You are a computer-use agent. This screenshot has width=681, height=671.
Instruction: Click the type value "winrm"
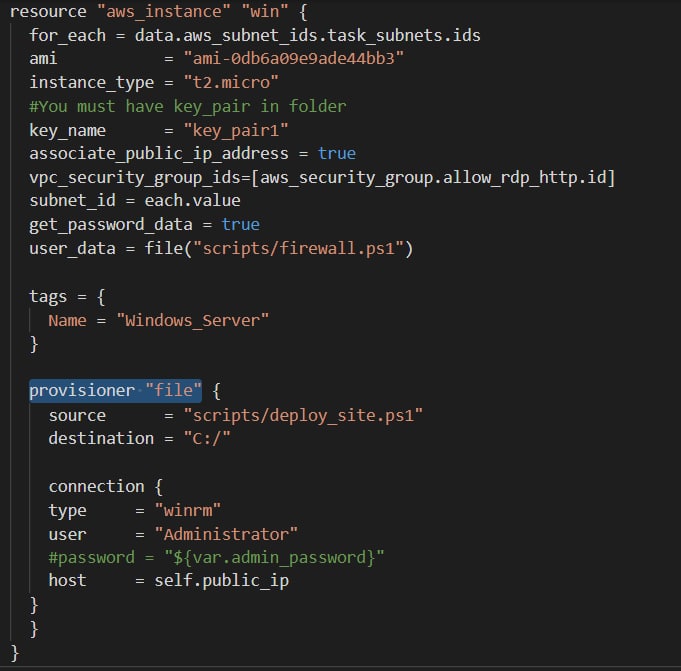point(188,510)
